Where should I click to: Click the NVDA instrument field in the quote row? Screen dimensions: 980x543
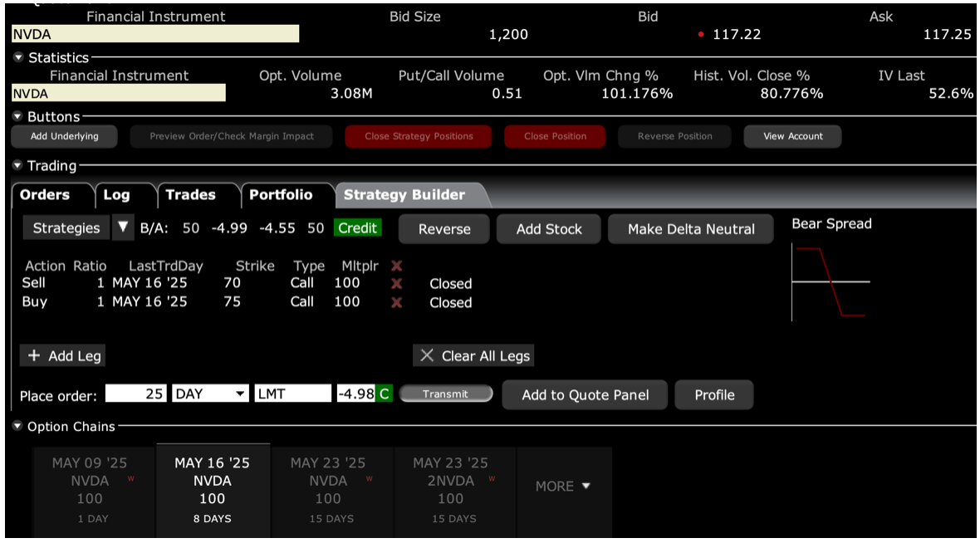155,34
